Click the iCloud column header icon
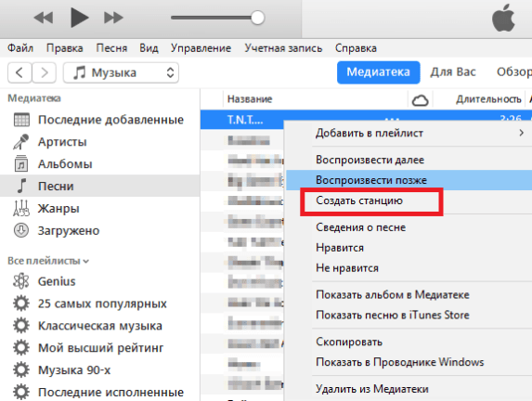 [x=420, y=100]
